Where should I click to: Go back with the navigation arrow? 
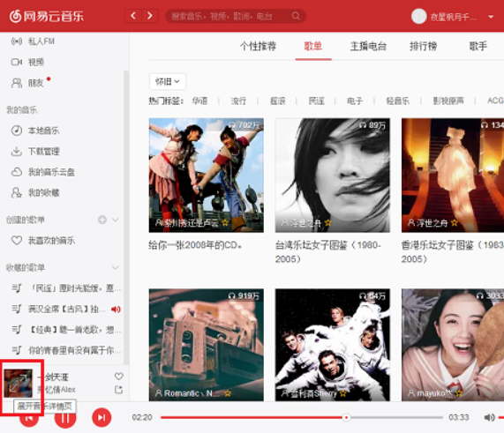133,16
